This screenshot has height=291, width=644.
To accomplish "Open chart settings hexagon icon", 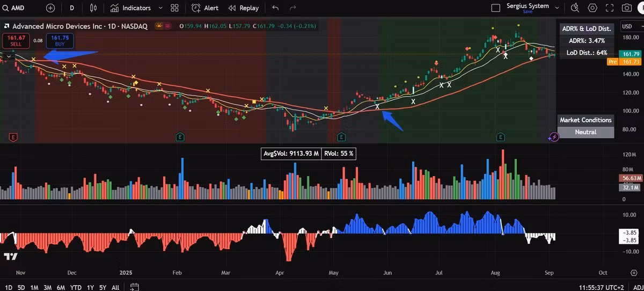I will point(592,8).
